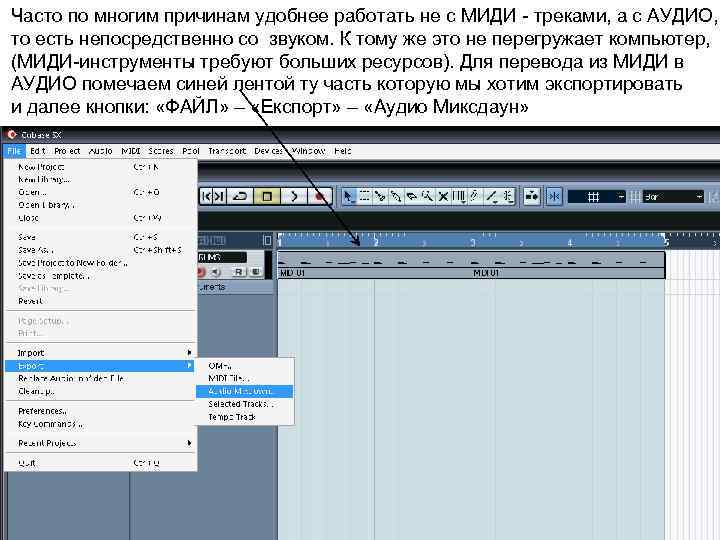The height and width of the screenshot is (540, 720).
Task: Toggle the Autoscroll button
Action: (532, 197)
